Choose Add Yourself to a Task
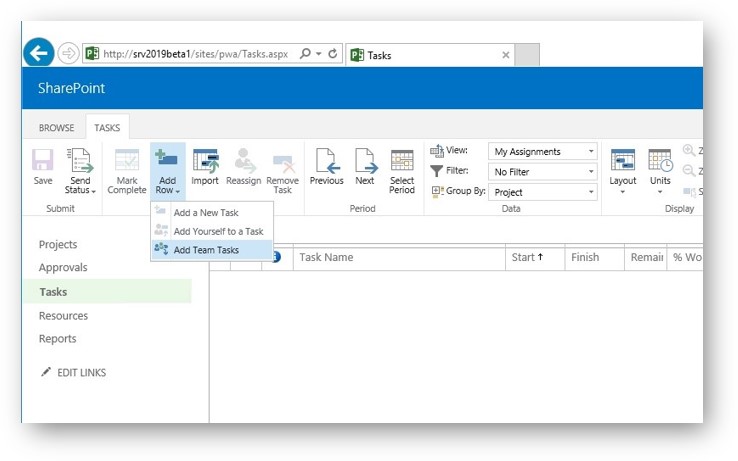Image resolution: width=738 pixels, height=461 pixels. (212, 231)
